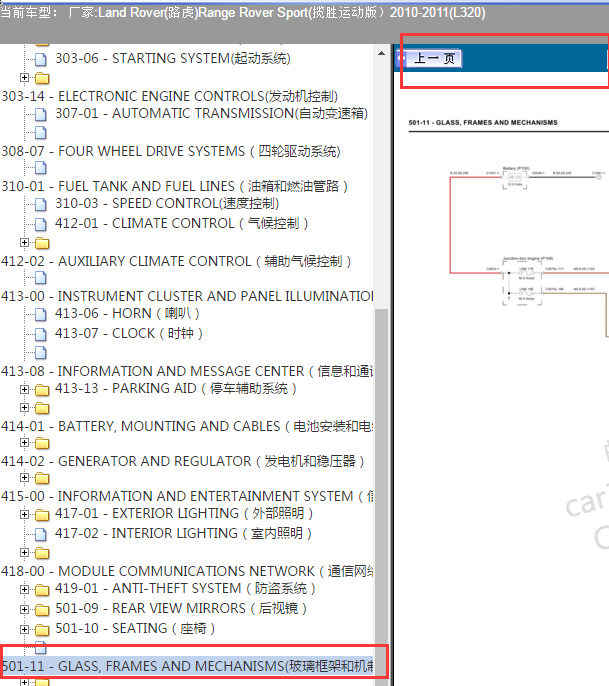Select 419-01 ANTI-THEFT SYSTEM label

point(186,588)
